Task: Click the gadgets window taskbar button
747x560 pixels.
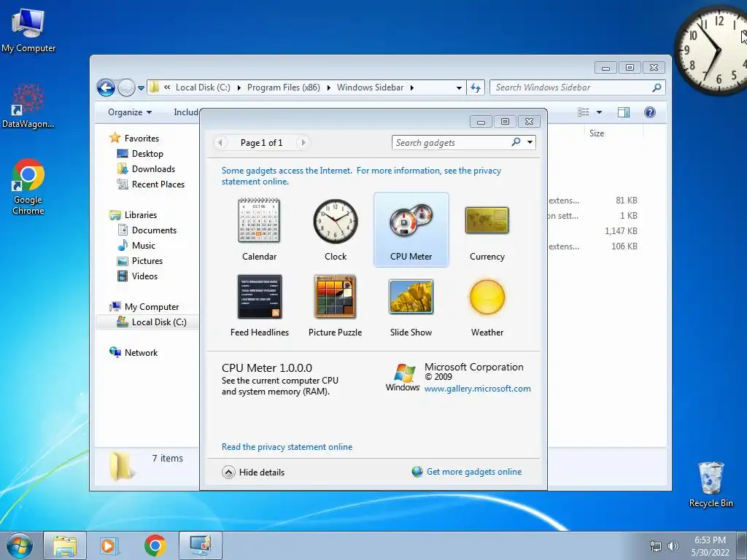Action: coord(200,545)
